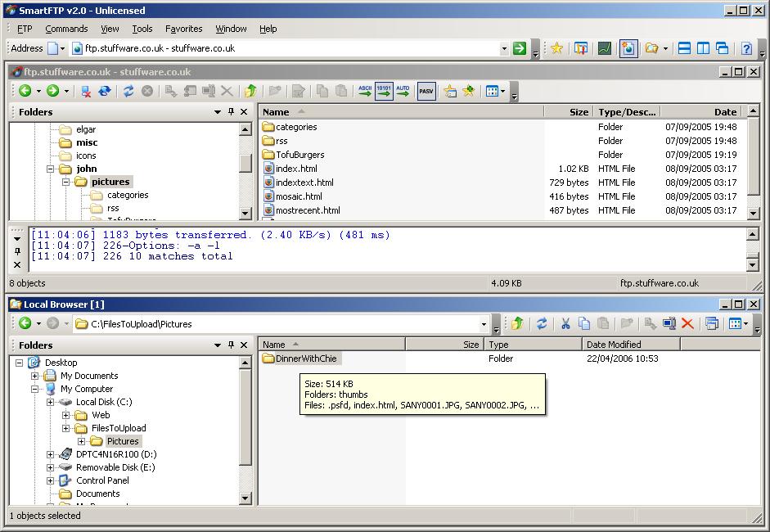This screenshot has height=532, width=770.
Task: Open Favorites star icon in main toolbar
Action: point(556,48)
